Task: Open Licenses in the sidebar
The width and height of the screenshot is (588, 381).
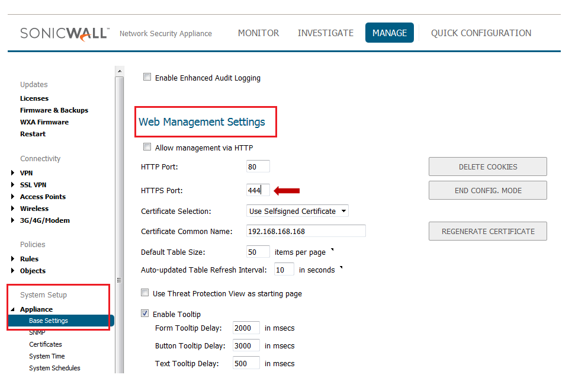Action: coord(34,98)
